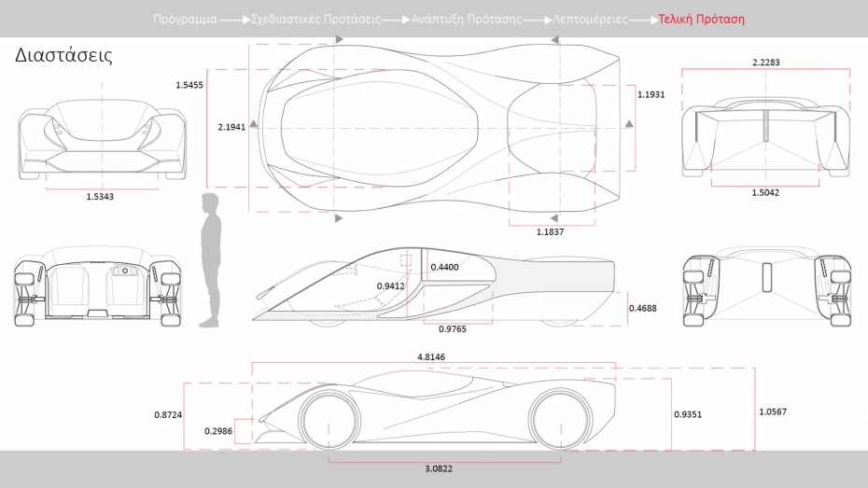868x488 pixels.
Task: Go to the Ανάπτυξη Πρότασης step
Action: (466, 20)
